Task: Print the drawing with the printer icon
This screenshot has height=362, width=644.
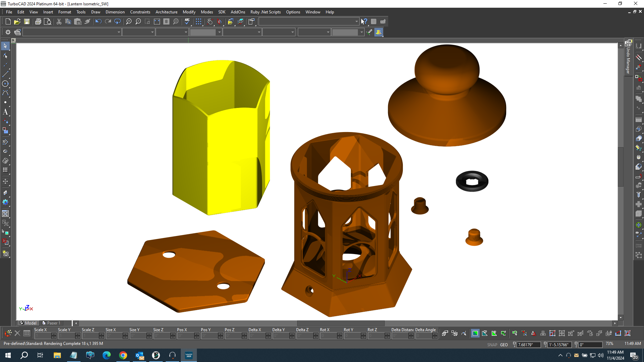Action: tap(38, 21)
